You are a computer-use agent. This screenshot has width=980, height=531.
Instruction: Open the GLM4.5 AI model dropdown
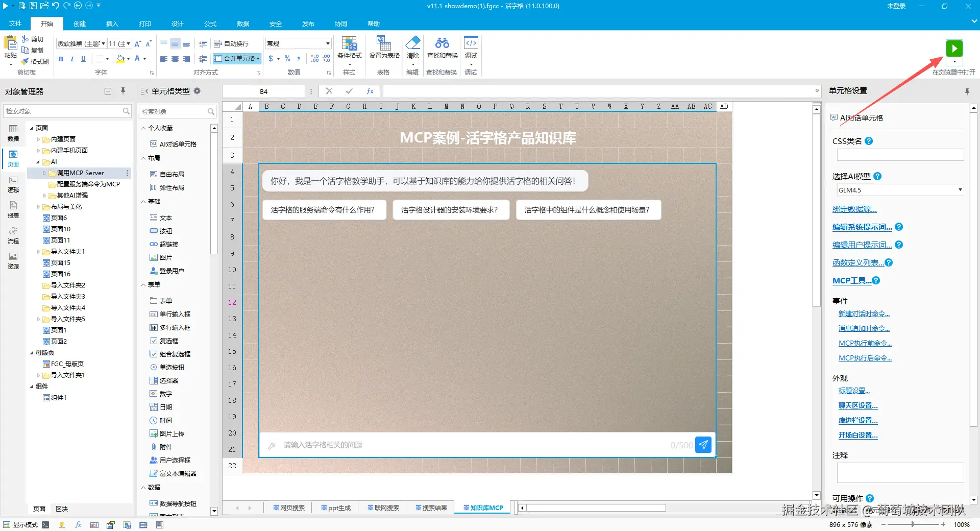click(x=900, y=190)
